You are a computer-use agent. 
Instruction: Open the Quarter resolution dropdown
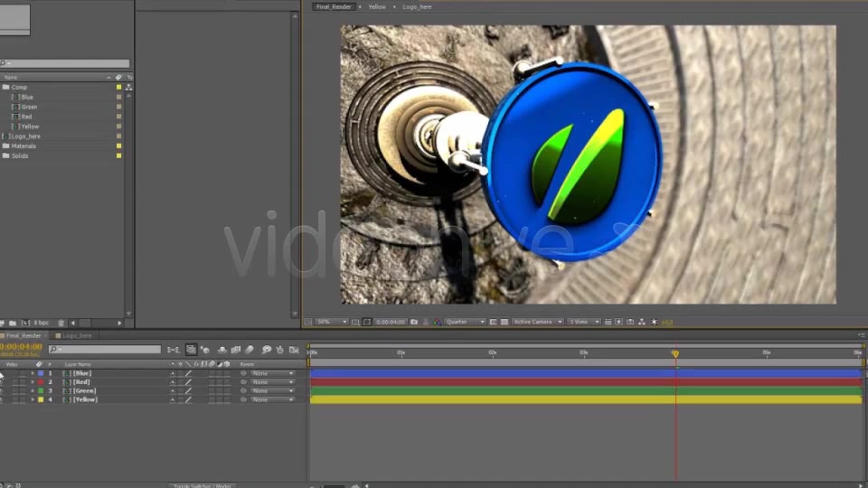click(465, 322)
